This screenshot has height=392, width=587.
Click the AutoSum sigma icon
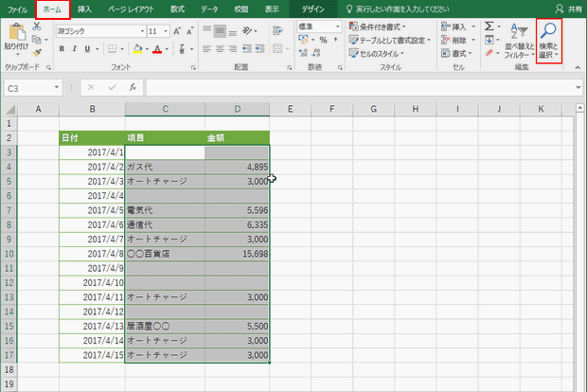(x=489, y=27)
